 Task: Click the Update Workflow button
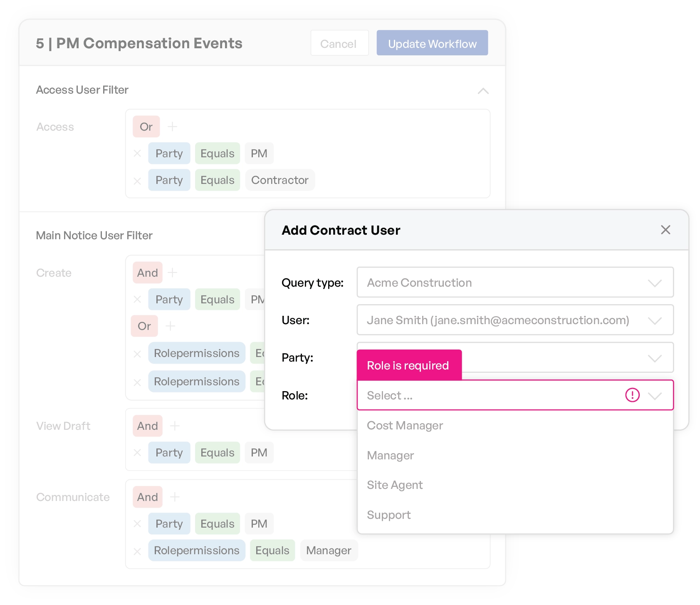432,43
